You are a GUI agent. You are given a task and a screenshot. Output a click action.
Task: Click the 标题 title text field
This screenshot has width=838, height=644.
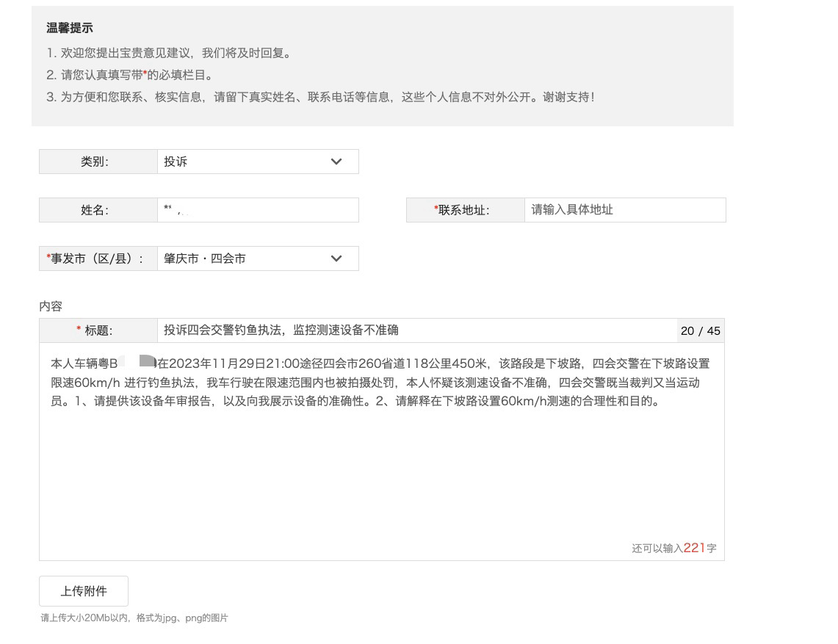tap(415, 330)
